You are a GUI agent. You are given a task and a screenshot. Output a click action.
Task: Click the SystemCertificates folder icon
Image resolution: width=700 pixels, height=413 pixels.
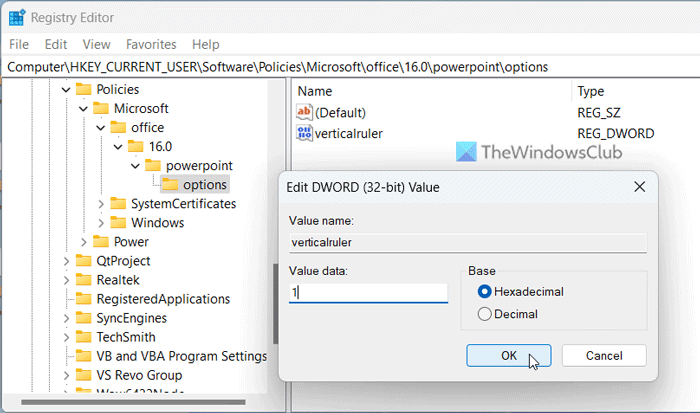tap(118, 204)
